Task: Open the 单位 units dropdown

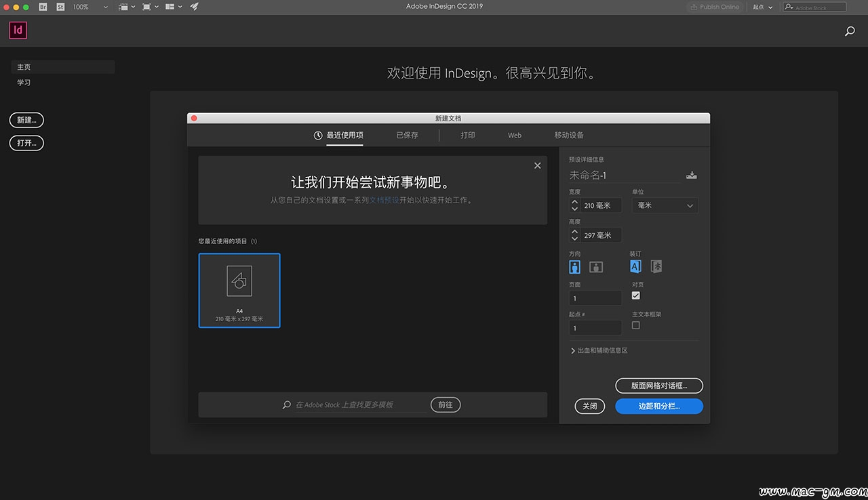Action: coord(665,205)
